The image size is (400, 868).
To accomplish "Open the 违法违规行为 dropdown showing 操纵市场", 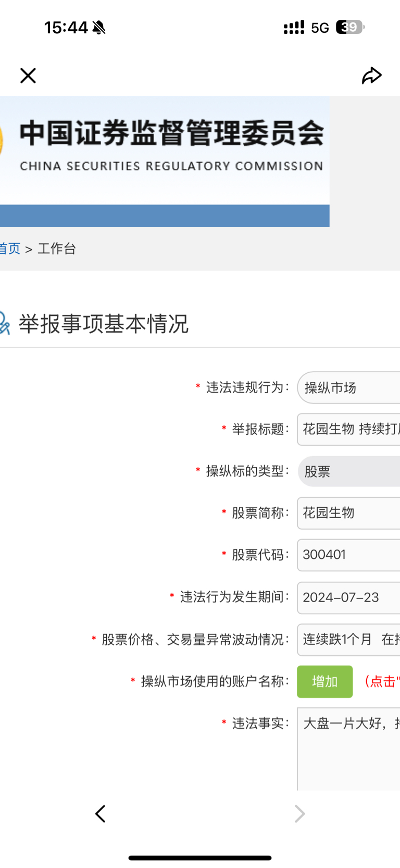I will click(348, 387).
